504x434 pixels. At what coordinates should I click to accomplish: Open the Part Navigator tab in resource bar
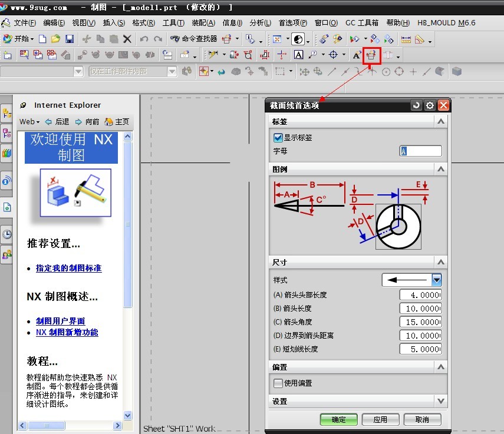(6, 133)
